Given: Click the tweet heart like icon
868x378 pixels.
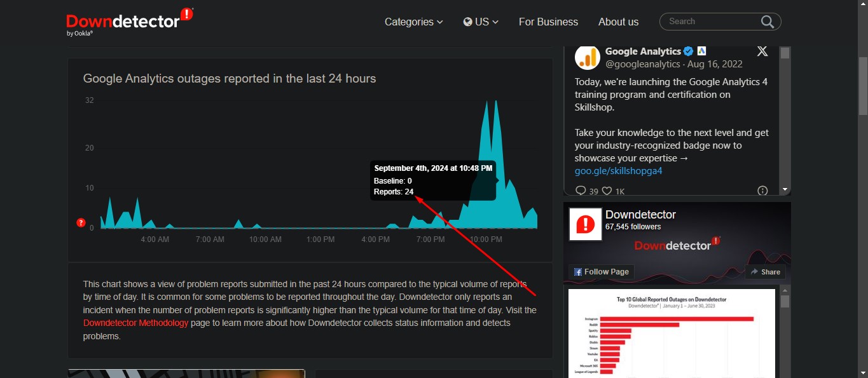Looking at the screenshot, I should [x=607, y=191].
